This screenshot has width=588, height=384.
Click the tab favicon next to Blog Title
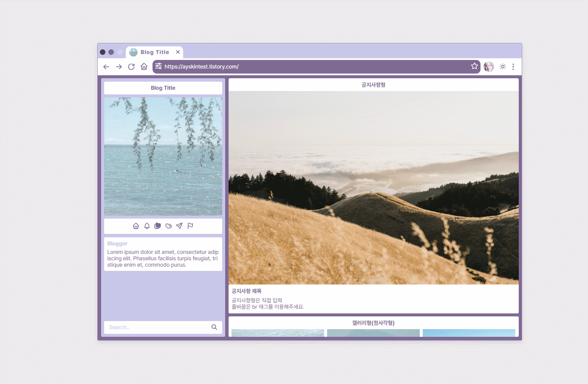coord(133,52)
